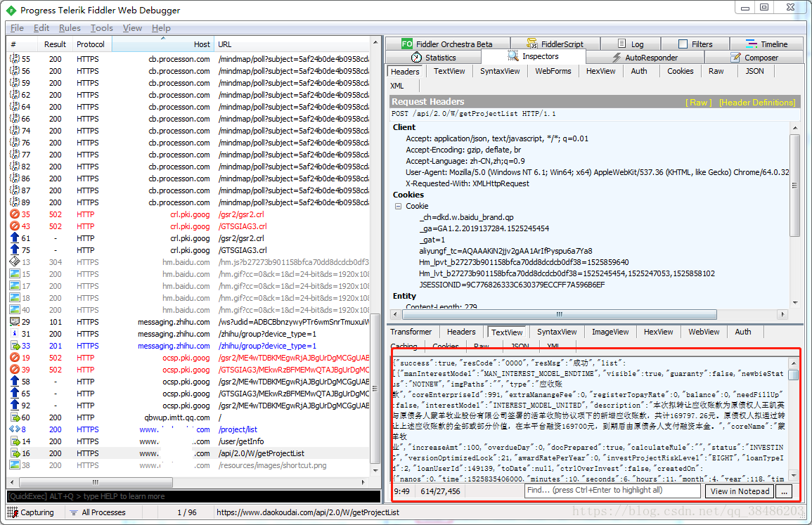812x525 pixels.
Task: Switch to the Statistics tab
Action: [434, 58]
